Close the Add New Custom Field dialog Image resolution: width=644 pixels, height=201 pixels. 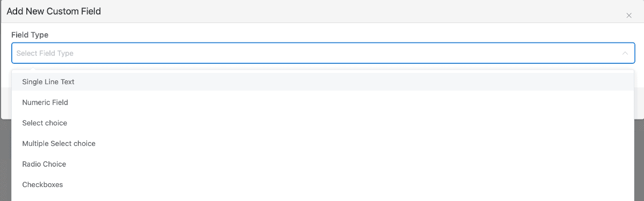click(629, 16)
